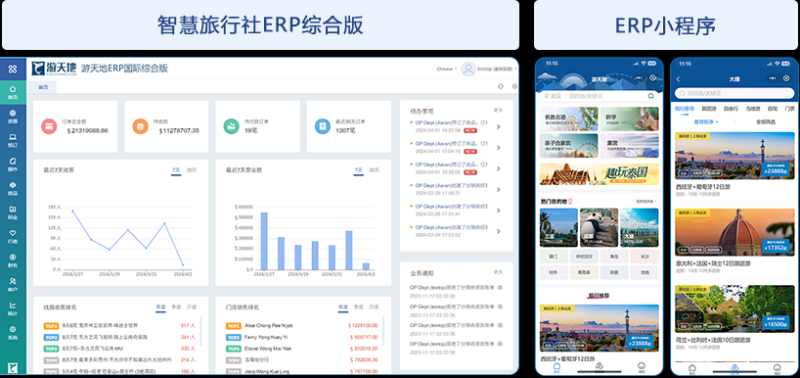Click the search magnifier in the 武汉 search bar

[x=651, y=96]
